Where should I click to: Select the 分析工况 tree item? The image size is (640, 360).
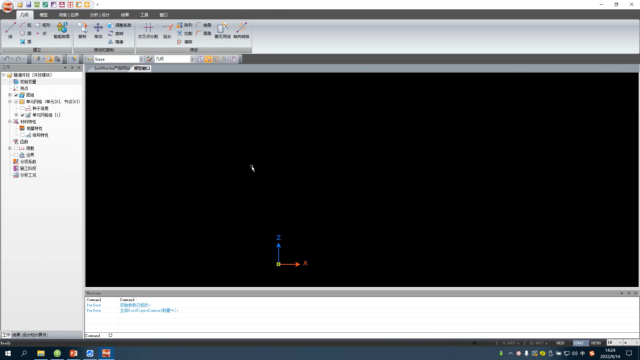(28, 175)
